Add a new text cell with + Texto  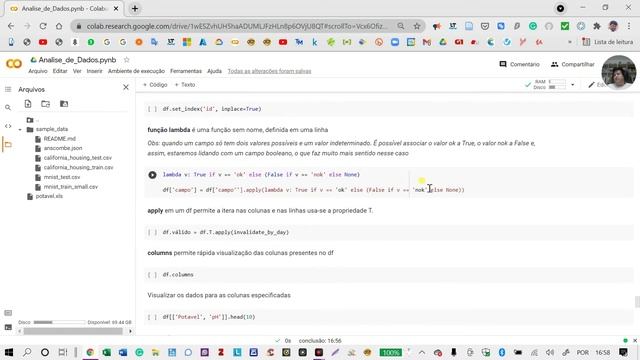click(184, 84)
